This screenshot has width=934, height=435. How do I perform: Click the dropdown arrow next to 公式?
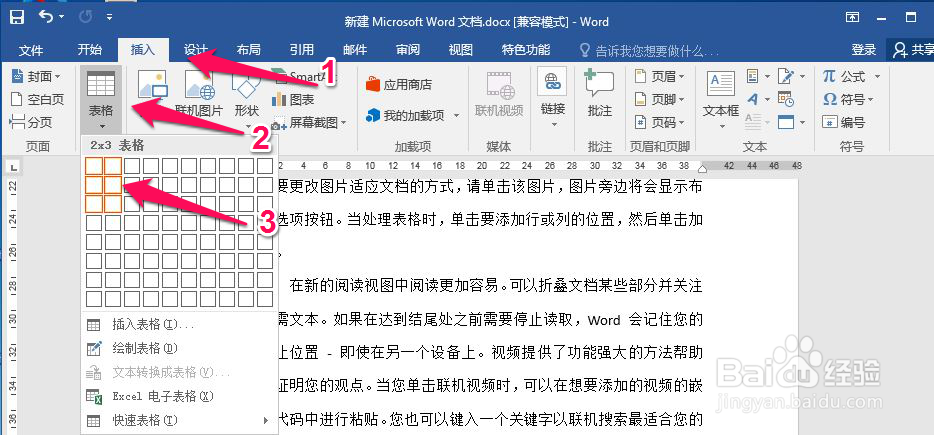coord(877,76)
